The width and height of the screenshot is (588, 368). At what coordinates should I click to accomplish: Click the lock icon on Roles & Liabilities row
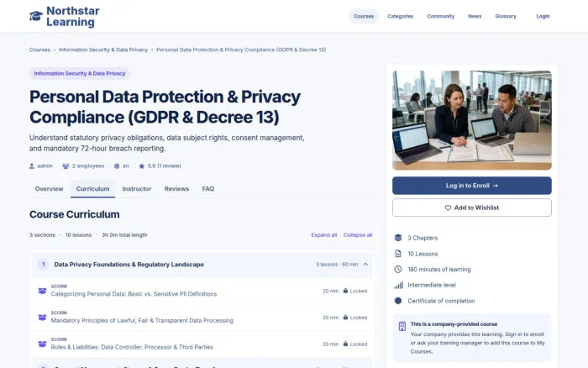[345, 344]
